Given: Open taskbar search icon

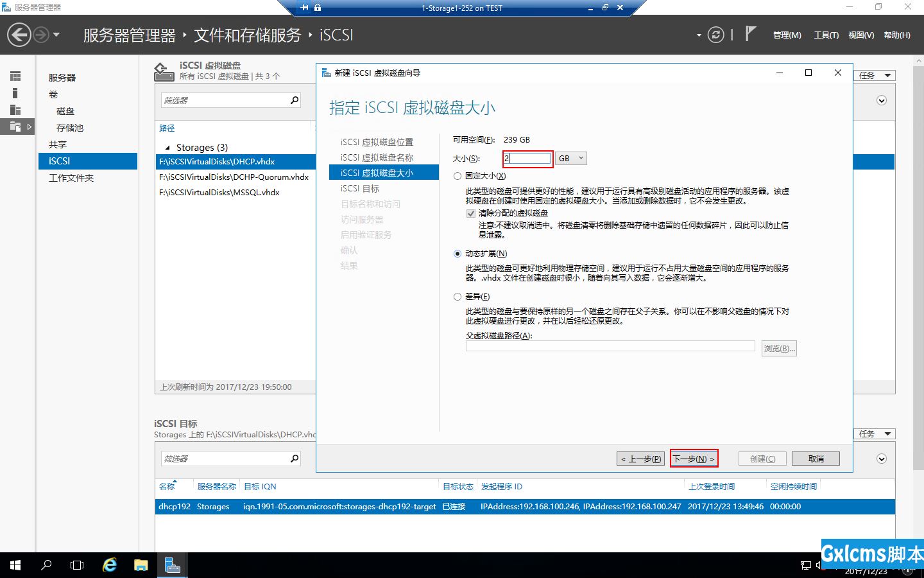Looking at the screenshot, I should coord(46,565).
